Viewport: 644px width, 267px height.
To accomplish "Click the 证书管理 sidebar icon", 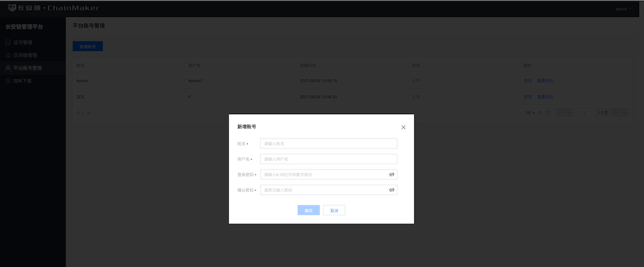I will 8,42.
